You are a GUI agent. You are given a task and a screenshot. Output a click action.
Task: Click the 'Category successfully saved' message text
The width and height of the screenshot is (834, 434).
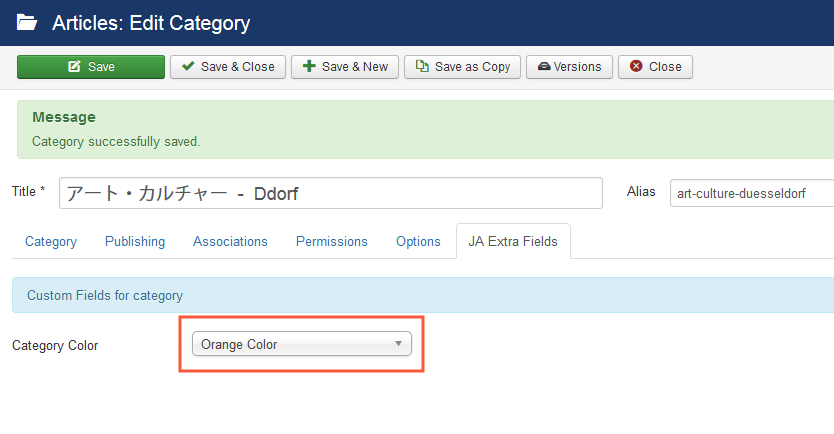(116, 141)
